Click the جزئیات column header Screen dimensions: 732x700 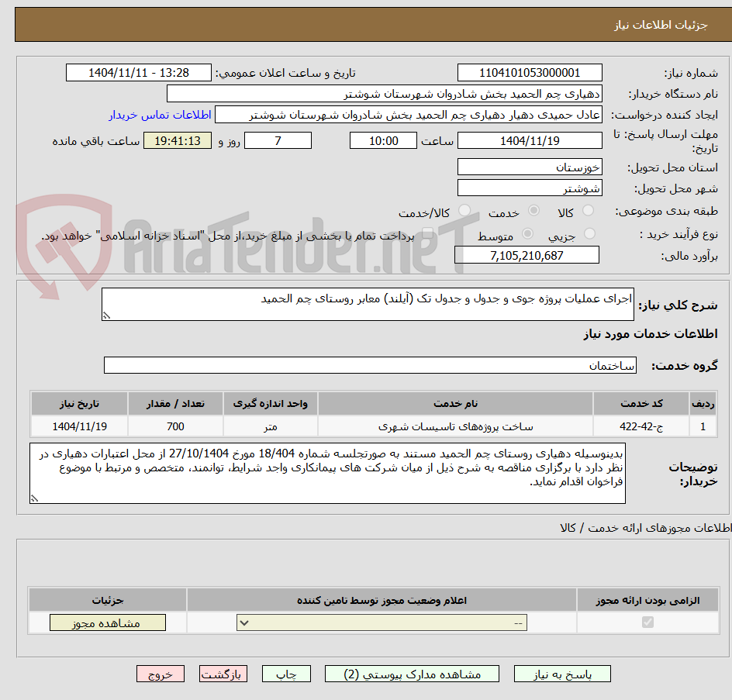(108, 600)
